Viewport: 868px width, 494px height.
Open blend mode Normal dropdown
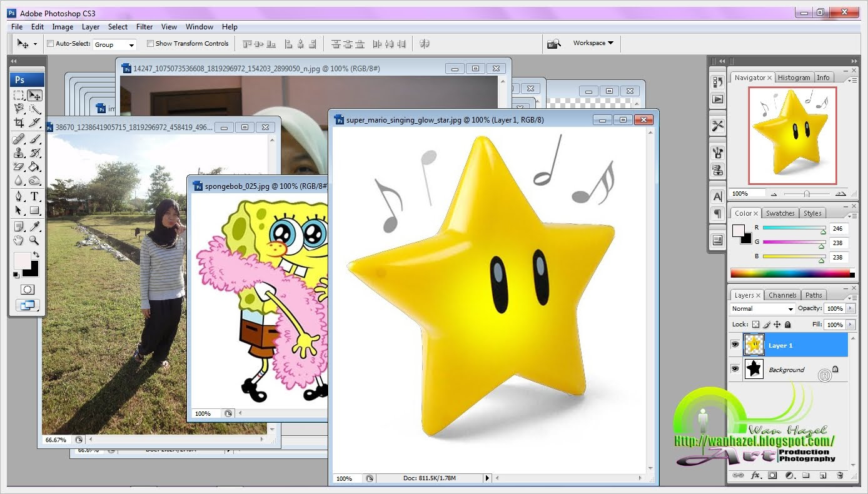[762, 308]
